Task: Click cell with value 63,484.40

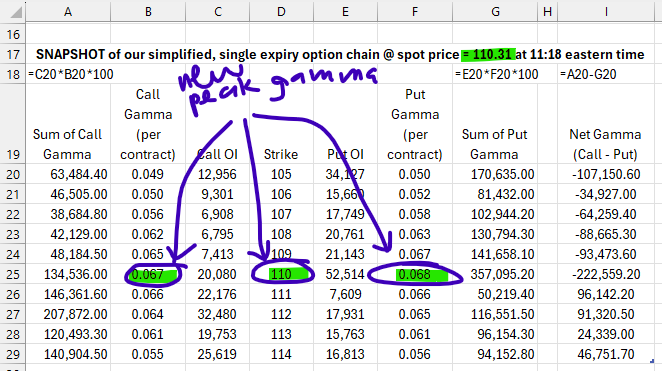Action: pos(79,174)
